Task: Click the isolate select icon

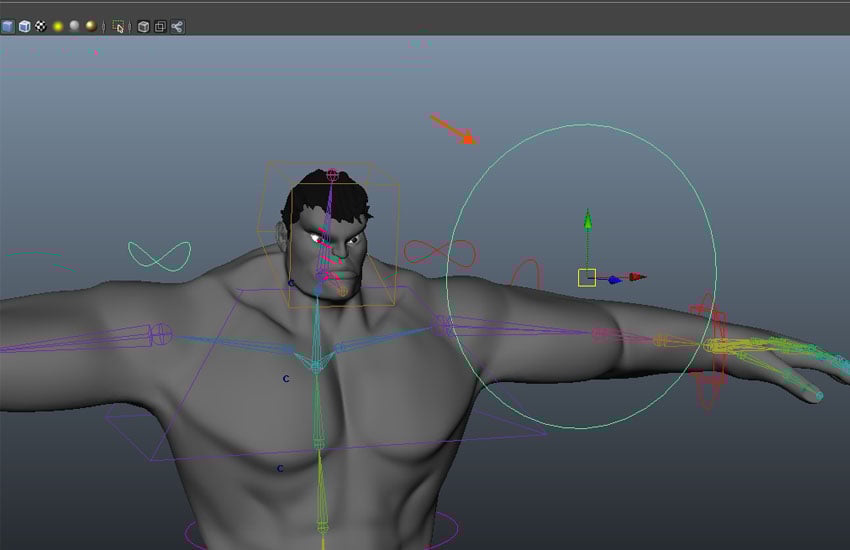Action: tap(119, 27)
